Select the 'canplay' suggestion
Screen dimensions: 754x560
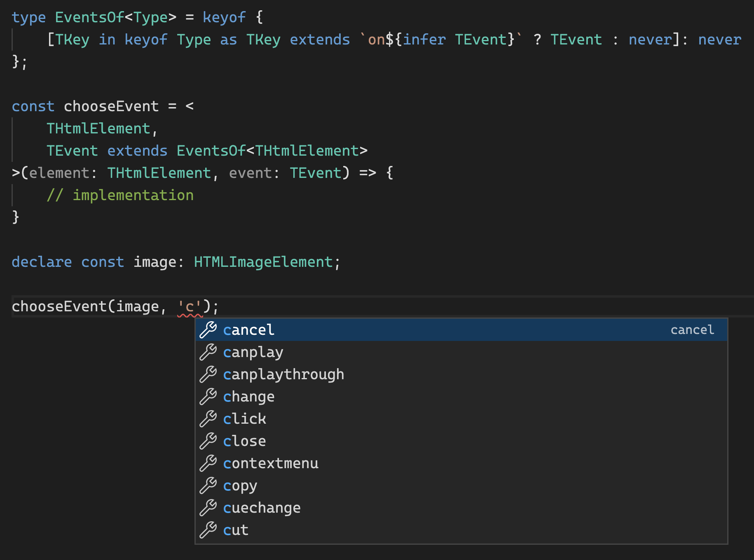[x=461, y=352]
